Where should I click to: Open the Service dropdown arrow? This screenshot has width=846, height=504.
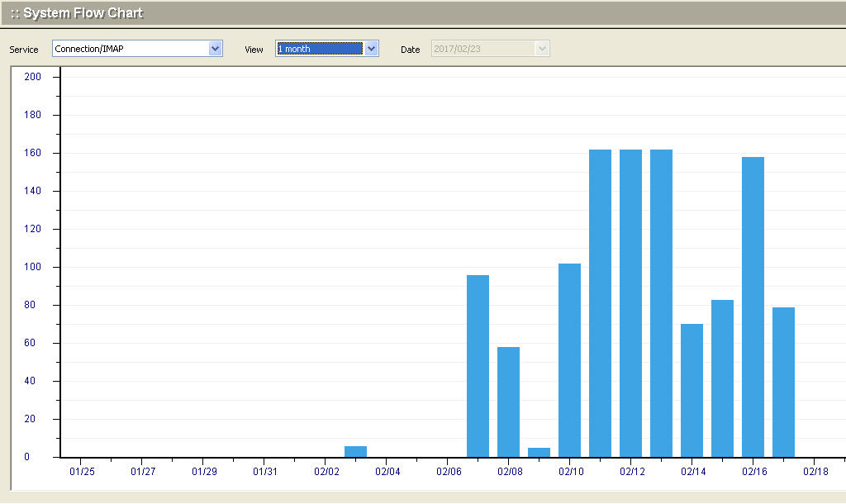[x=216, y=49]
